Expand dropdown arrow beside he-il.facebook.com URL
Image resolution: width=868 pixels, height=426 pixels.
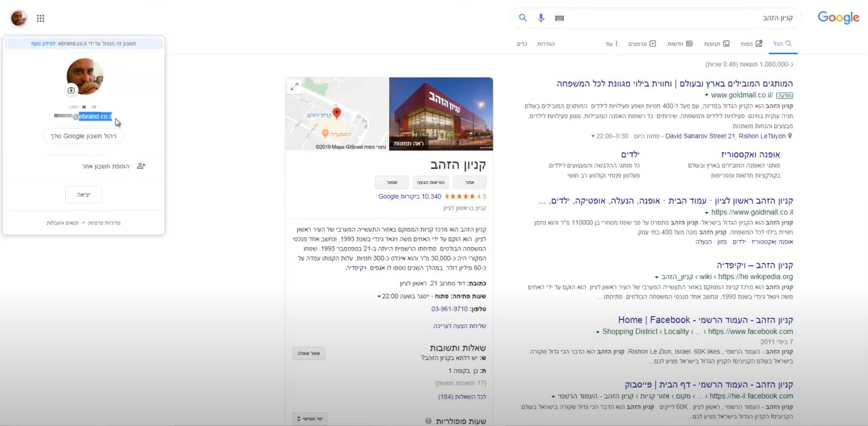pyautogui.click(x=553, y=397)
